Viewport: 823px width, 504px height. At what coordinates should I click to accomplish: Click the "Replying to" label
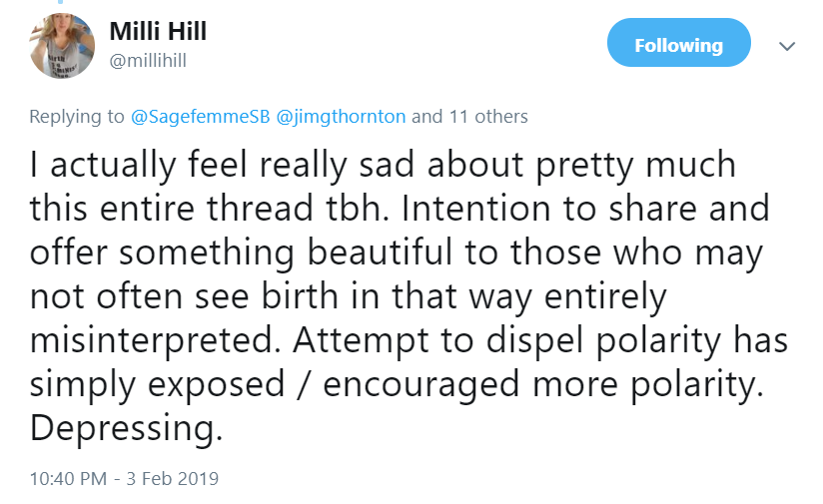[x=77, y=117]
